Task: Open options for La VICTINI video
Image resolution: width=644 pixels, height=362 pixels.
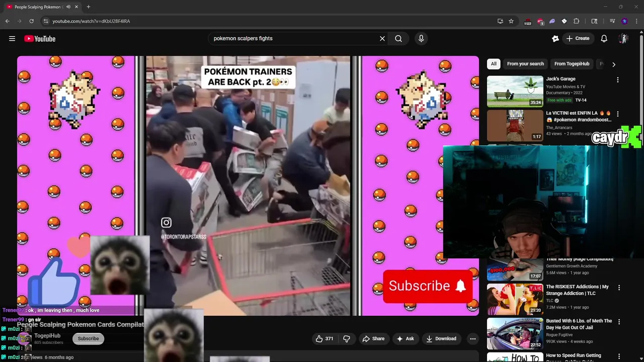Action: pos(617,114)
